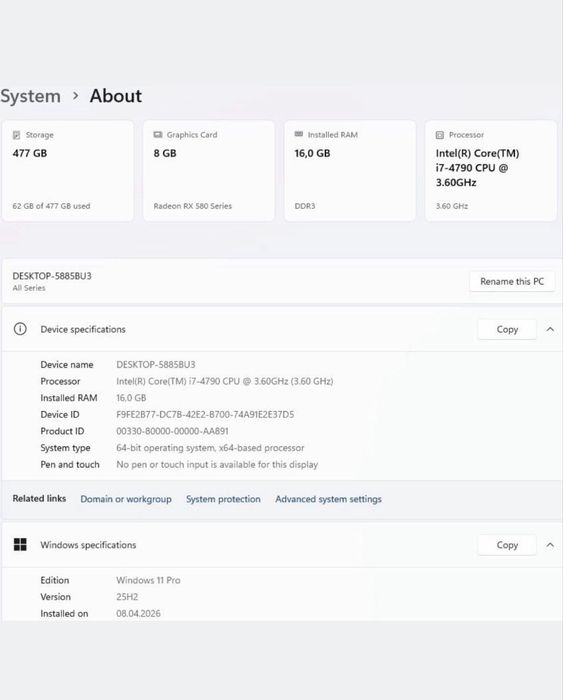Click the 'All Series' model text
The width and height of the screenshot is (563, 700).
(29, 288)
